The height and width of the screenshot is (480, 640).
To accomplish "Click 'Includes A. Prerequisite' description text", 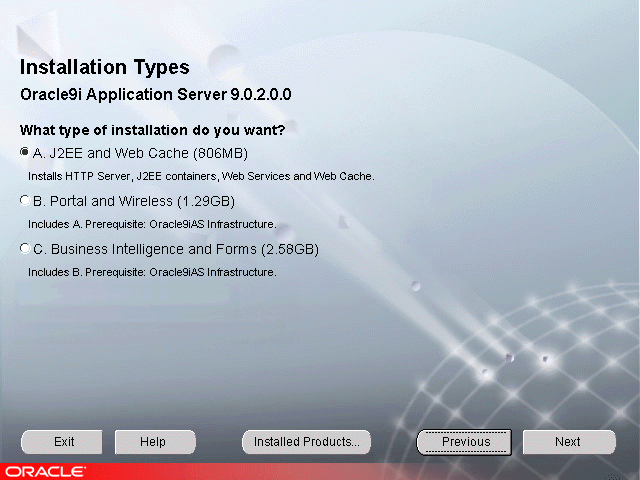I will (152, 224).
